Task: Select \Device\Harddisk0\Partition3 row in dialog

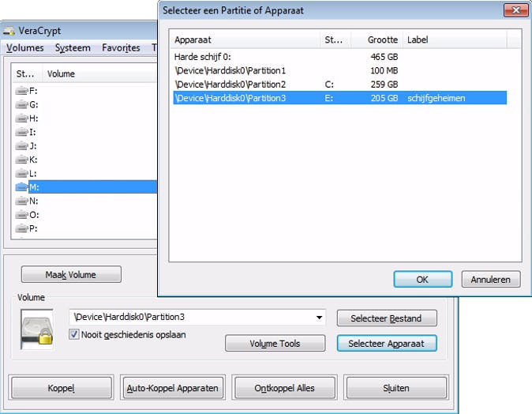Action: pyautogui.click(x=340, y=98)
